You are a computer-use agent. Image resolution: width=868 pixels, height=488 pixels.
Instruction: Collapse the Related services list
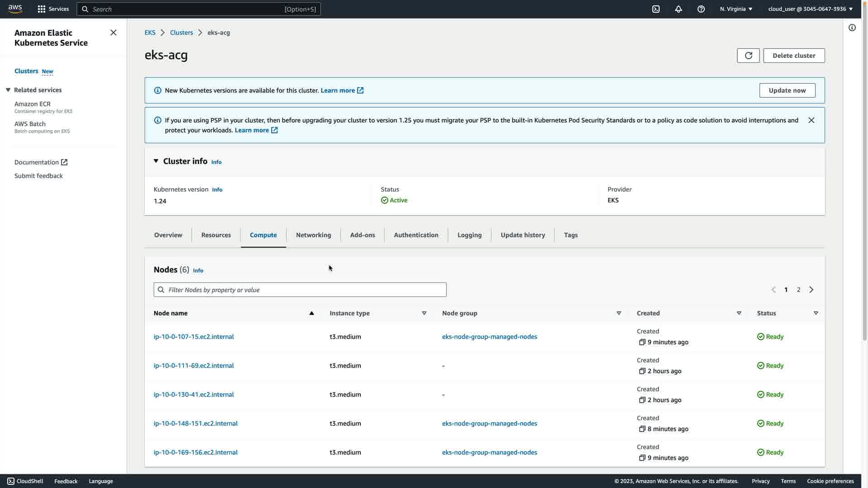tap(8, 90)
